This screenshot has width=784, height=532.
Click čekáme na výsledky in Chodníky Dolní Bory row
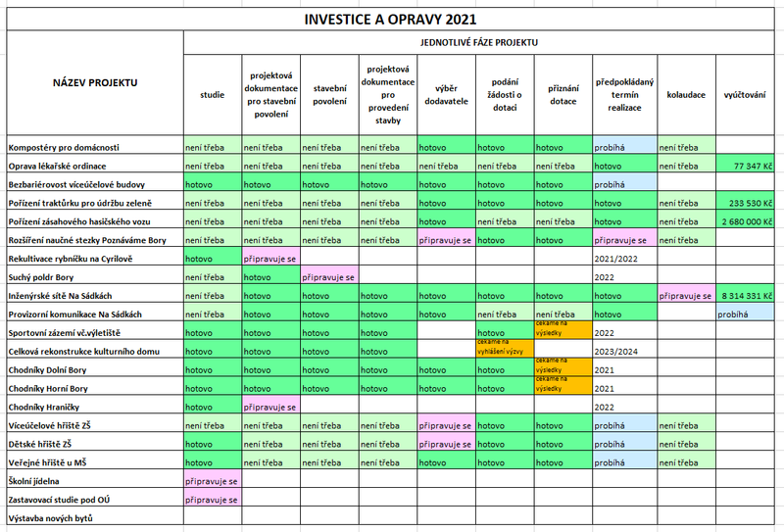[563, 366]
